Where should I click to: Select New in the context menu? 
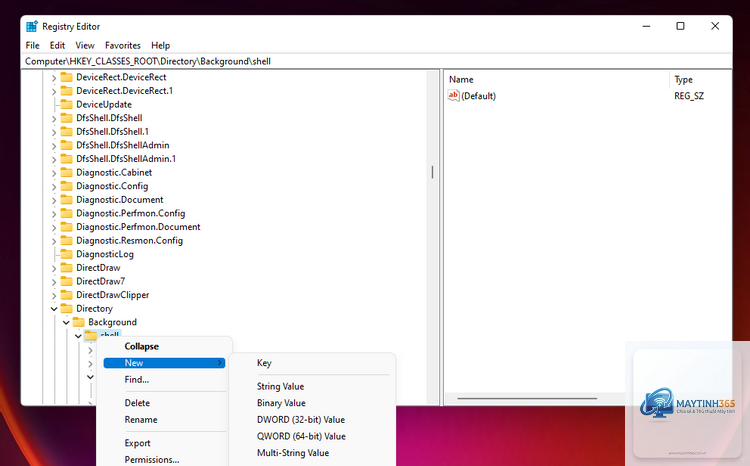click(x=164, y=363)
